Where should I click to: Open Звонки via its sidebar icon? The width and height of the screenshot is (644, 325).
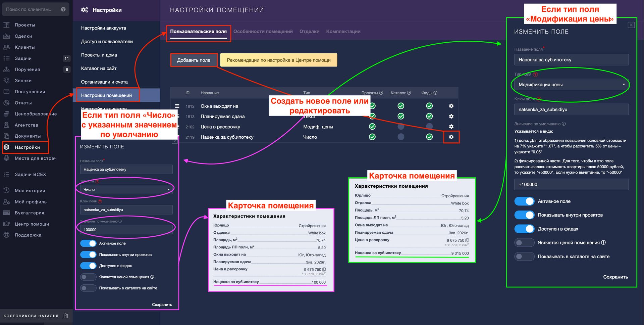[x=6, y=81]
